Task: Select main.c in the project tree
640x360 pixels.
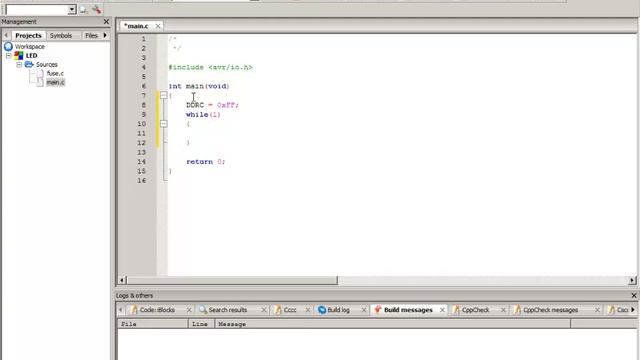Action: 55,82
